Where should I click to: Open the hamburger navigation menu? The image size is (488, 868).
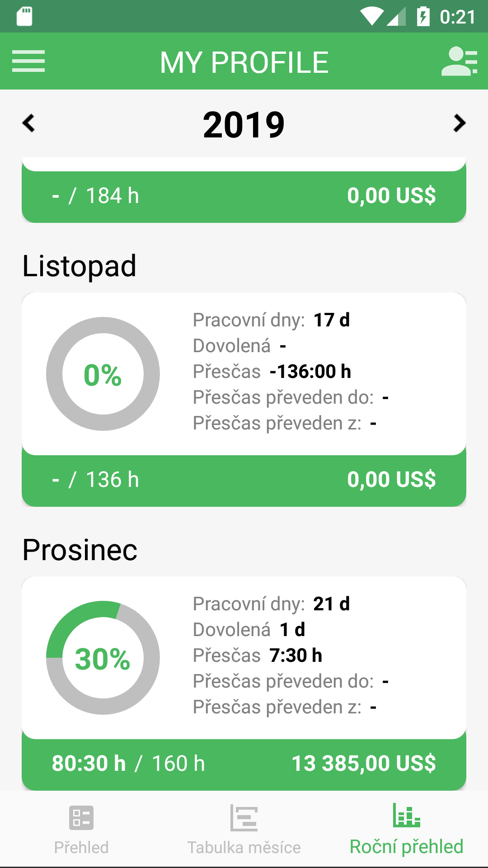(x=28, y=61)
